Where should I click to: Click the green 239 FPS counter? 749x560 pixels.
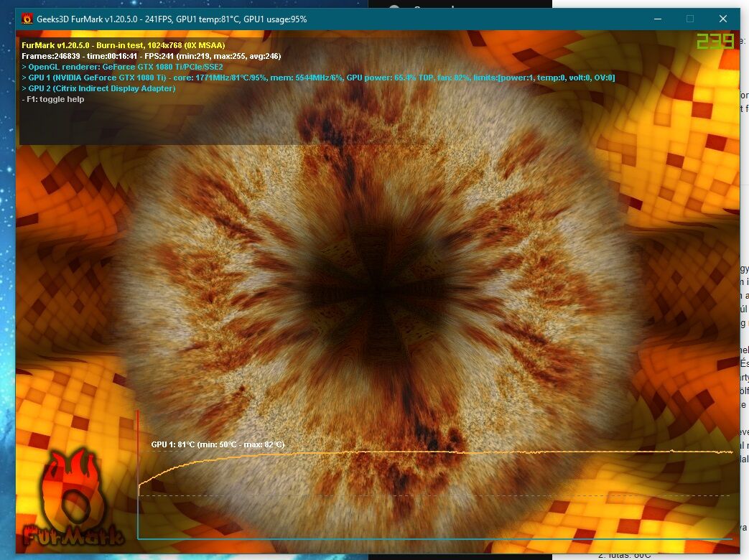coord(715,42)
